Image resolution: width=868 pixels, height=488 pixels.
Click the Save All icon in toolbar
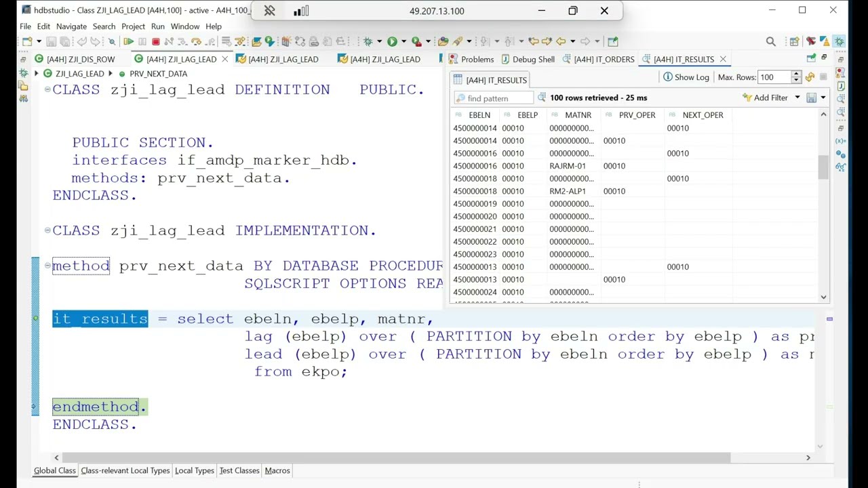coord(64,41)
